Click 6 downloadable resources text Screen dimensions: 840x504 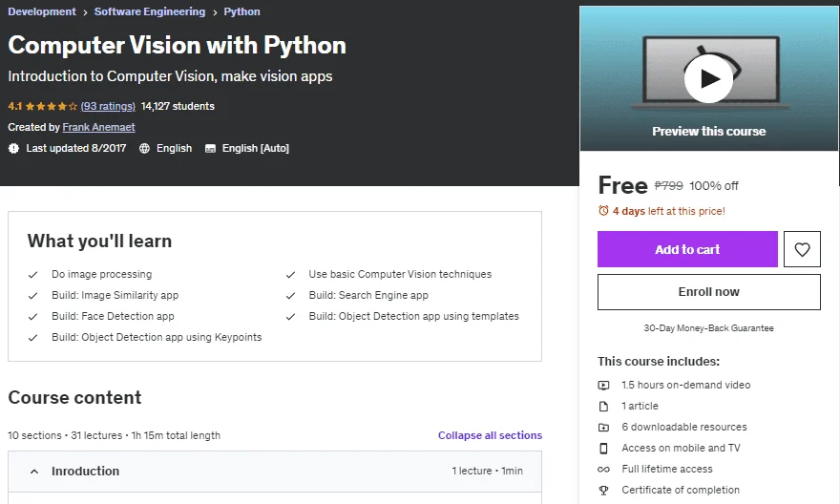click(x=684, y=427)
